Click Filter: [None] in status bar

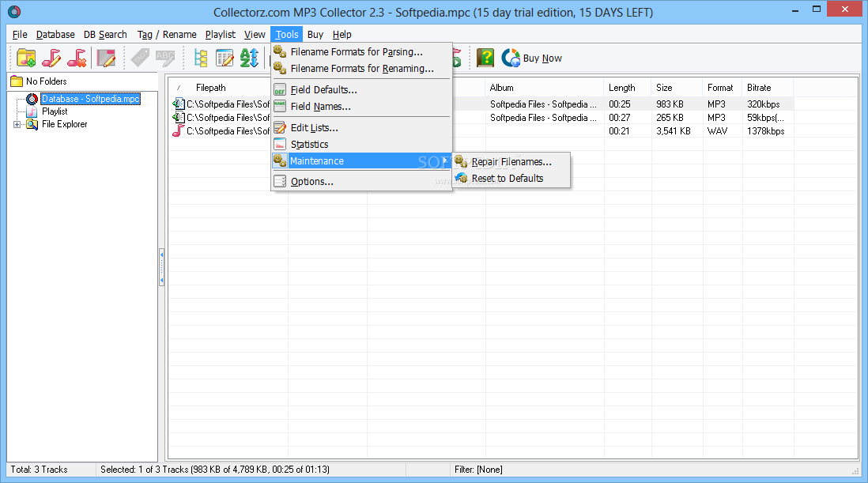click(x=478, y=470)
